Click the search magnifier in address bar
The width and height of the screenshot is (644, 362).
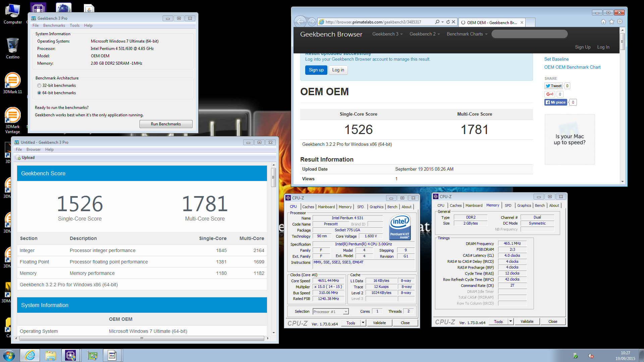437,22
